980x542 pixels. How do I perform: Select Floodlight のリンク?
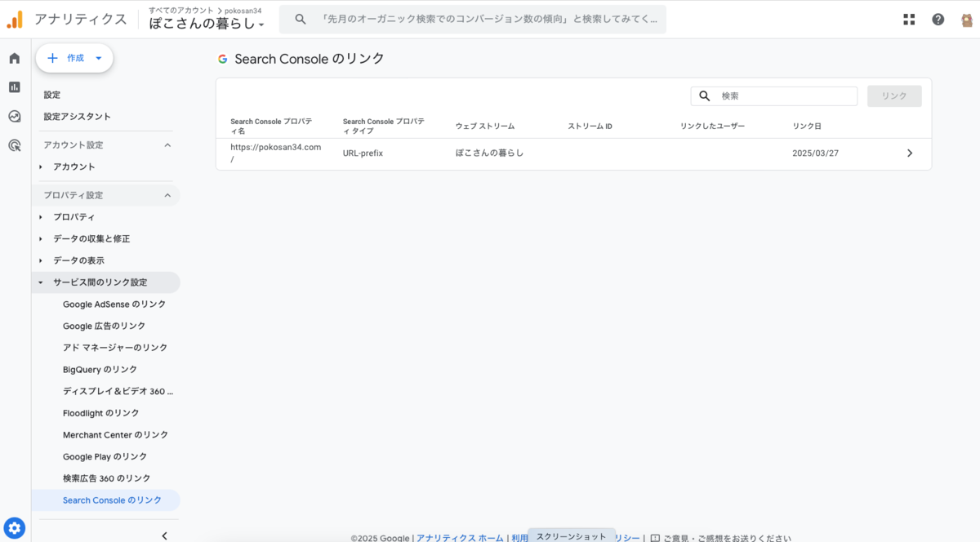100,413
